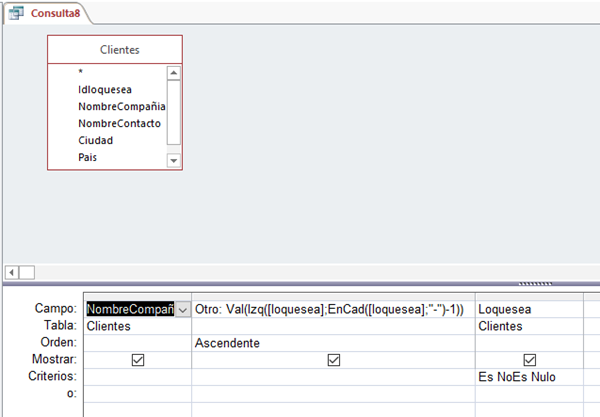The width and height of the screenshot is (600, 417).
Task: Click the Otro: Val(Izq expression field cell
Action: tap(333, 309)
